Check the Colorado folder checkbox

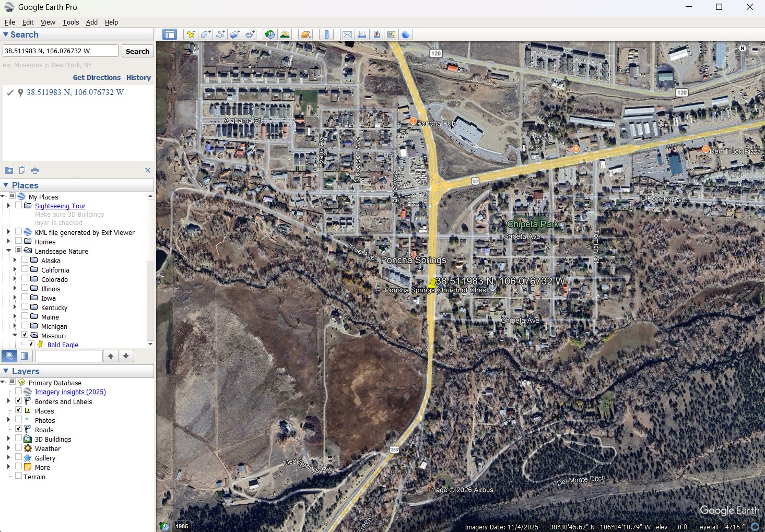pyautogui.click(x=25, y=279)
